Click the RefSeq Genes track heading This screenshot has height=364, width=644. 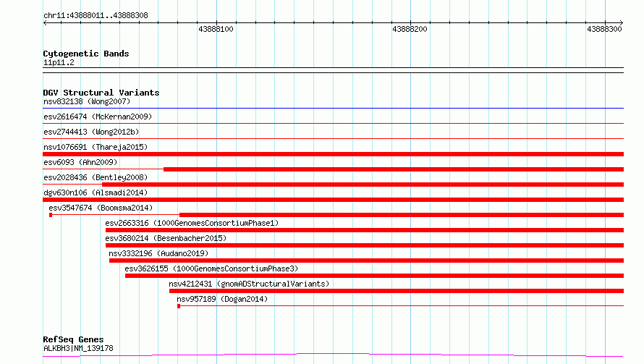click(73, 339)
